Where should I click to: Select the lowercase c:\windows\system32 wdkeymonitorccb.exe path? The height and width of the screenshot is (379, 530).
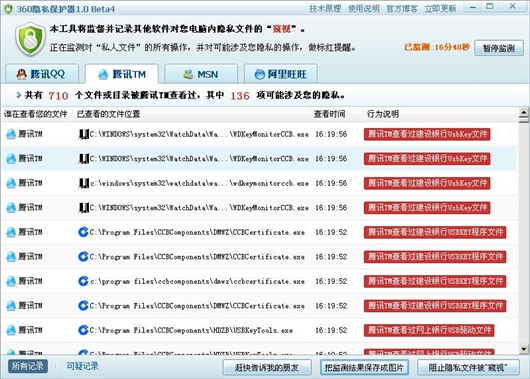pyautogui.click(x=199, y=183)
